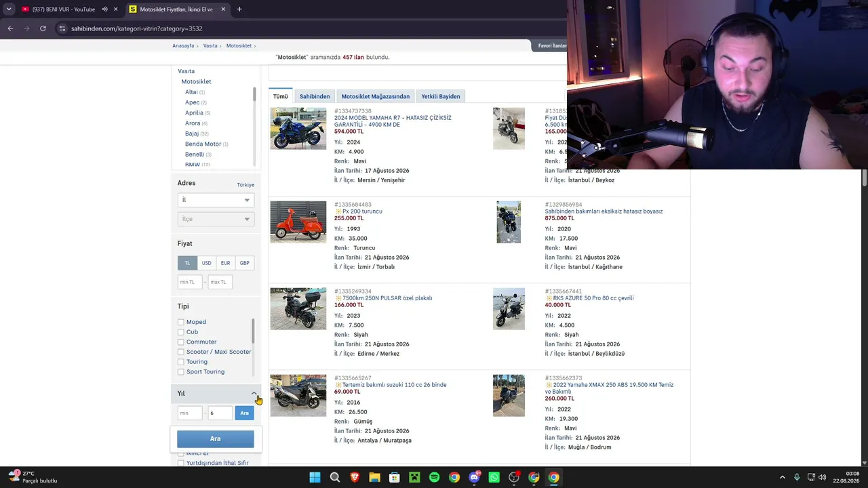Select USD currency button

(206, 263)
